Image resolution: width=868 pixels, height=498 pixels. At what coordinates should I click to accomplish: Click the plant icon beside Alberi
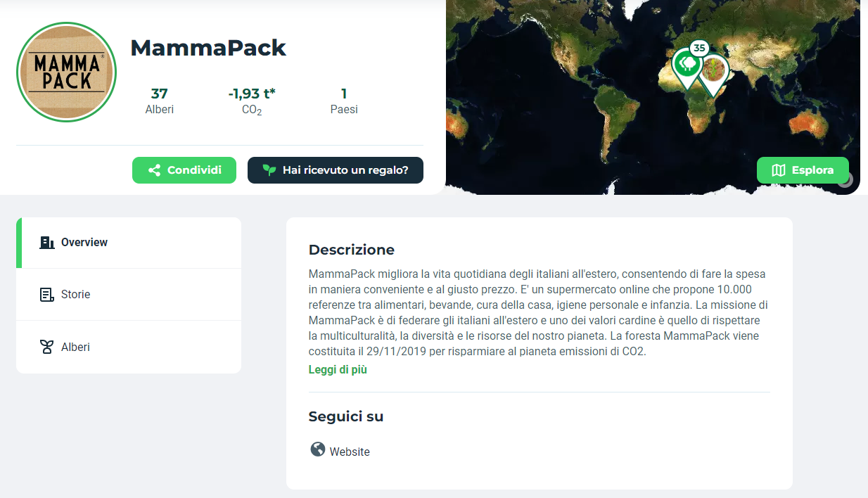pyautogui.click(x=47, y=347)
